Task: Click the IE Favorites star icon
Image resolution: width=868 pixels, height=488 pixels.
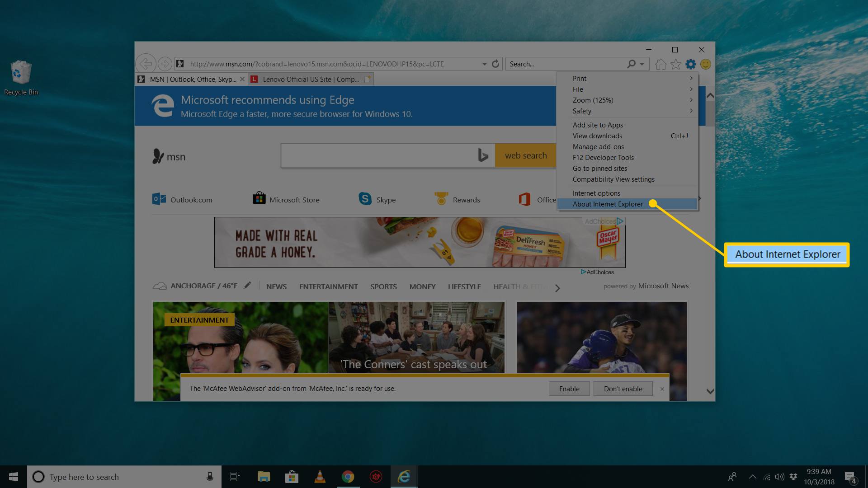Action: (675, 64)
